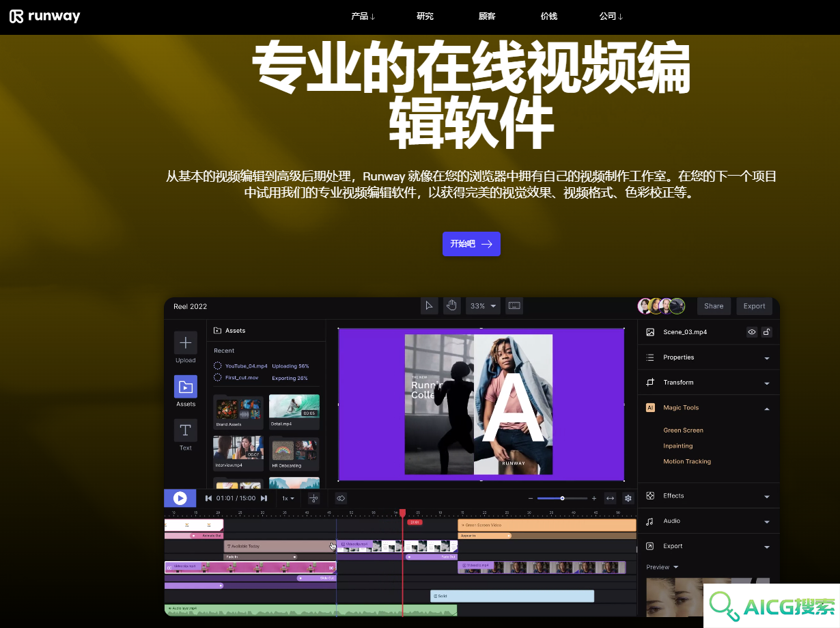840x628 pixels.
Task: Zoom out timeline with minus icon
Action: coord(531,498)
